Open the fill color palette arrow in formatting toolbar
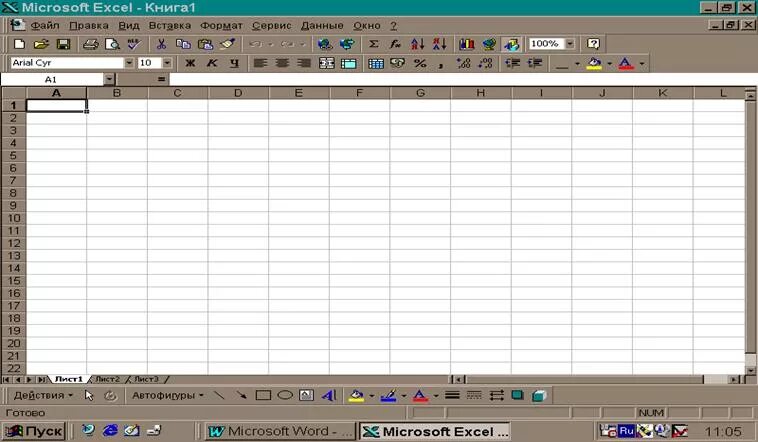 point(610,63)
